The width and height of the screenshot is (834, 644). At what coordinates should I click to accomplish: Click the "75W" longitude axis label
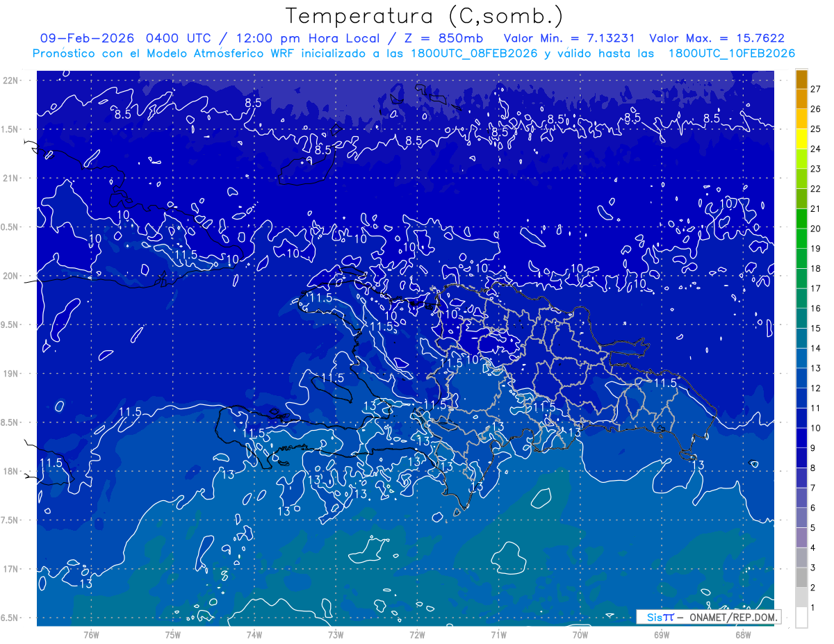pyautogui.click(x=173, y=634)
